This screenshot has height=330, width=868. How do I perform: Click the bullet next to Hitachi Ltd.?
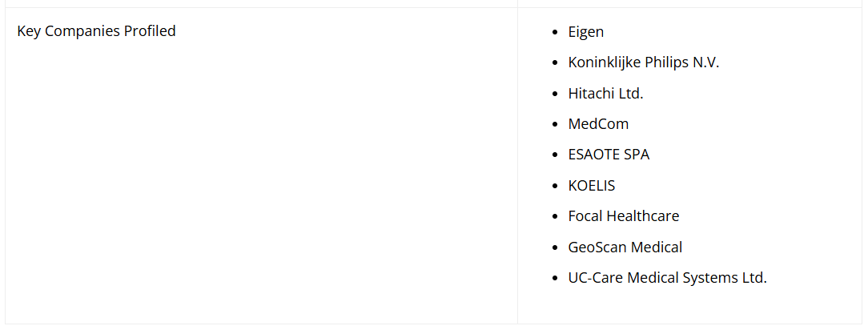click(557, 94)
